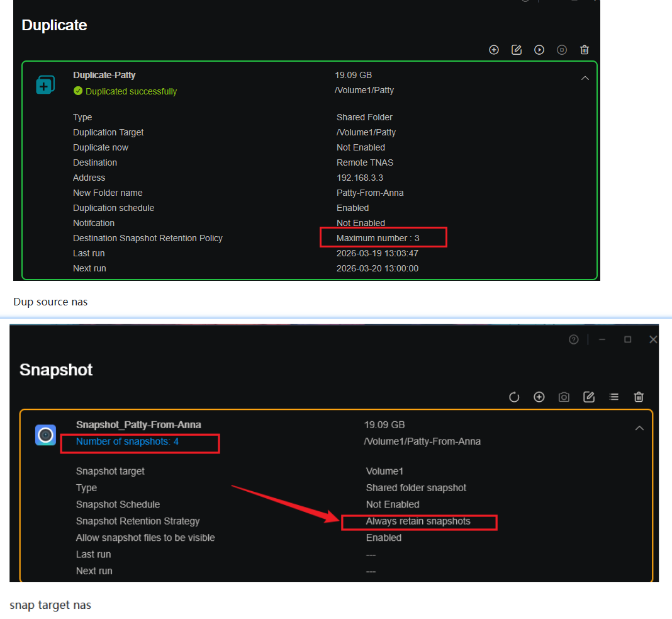
Task: Click the Duplicate-Patty task icon
Action: pyautogui.click(x=45, y=85)
